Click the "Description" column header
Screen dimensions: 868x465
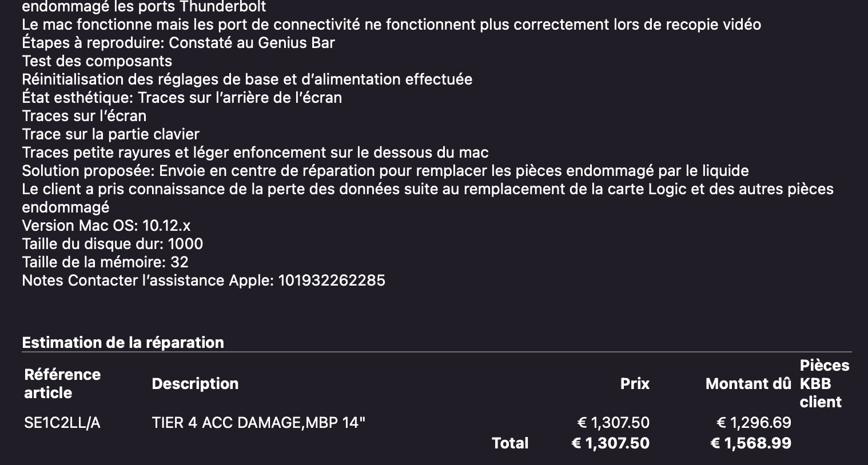pos(195,384)
